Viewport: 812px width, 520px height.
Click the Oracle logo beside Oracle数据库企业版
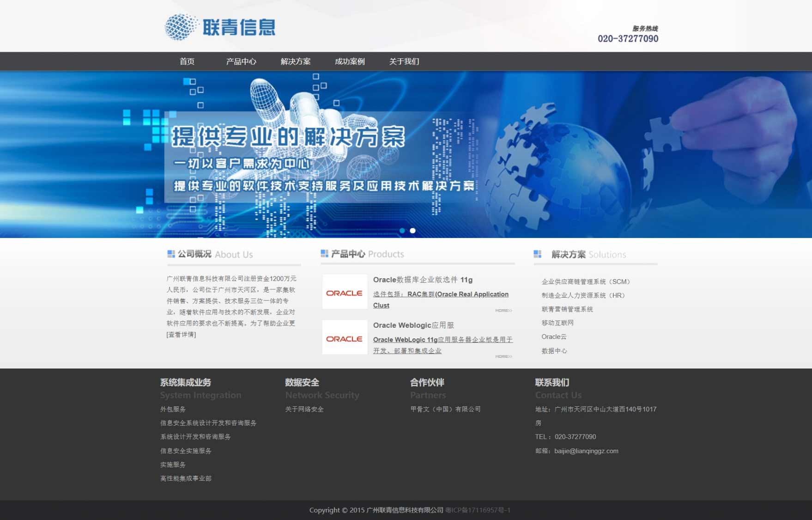tap(345, 292)
